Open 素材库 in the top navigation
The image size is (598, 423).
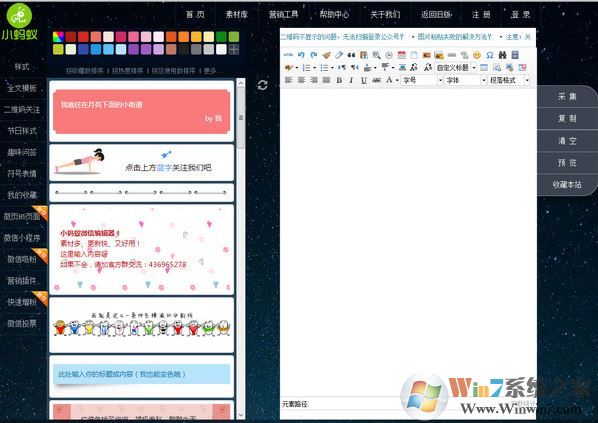point(236,14)
